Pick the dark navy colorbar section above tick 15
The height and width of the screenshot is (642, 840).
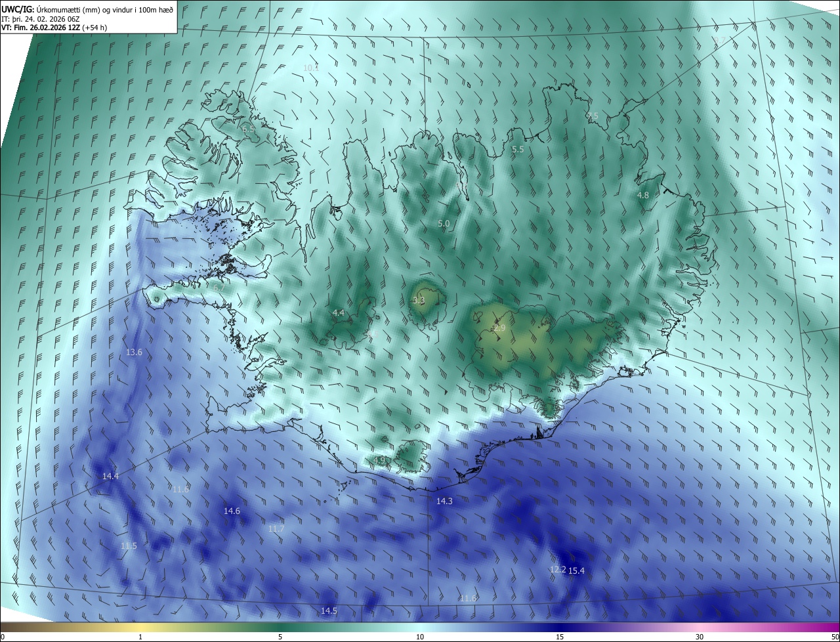click(x=560, y=627)
